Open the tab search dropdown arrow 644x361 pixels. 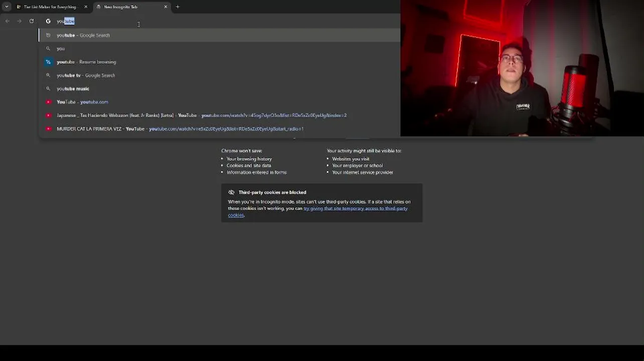pos(7,7)
